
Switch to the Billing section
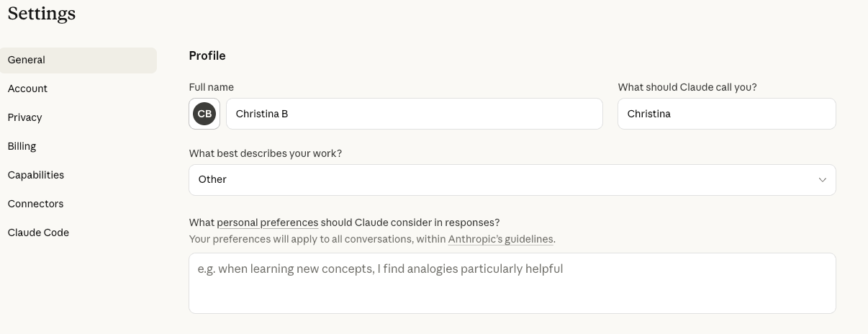[x=22, y=146]
